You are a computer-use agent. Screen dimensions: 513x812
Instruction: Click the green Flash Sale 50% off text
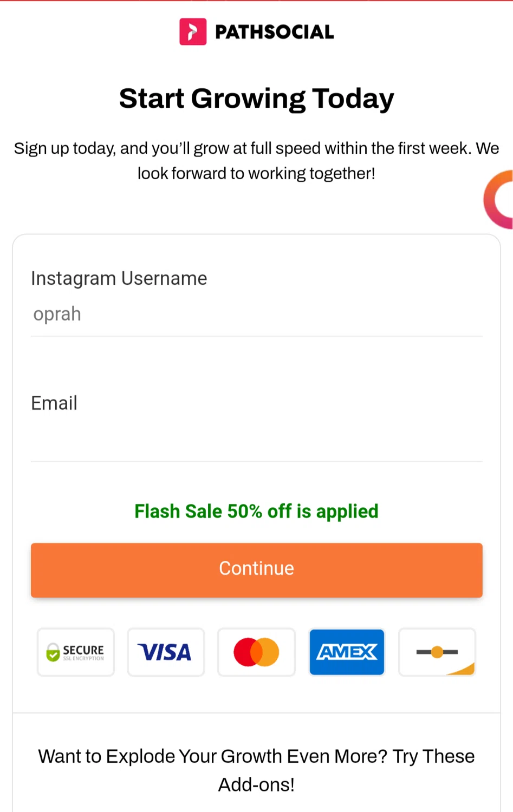point(256,511)
